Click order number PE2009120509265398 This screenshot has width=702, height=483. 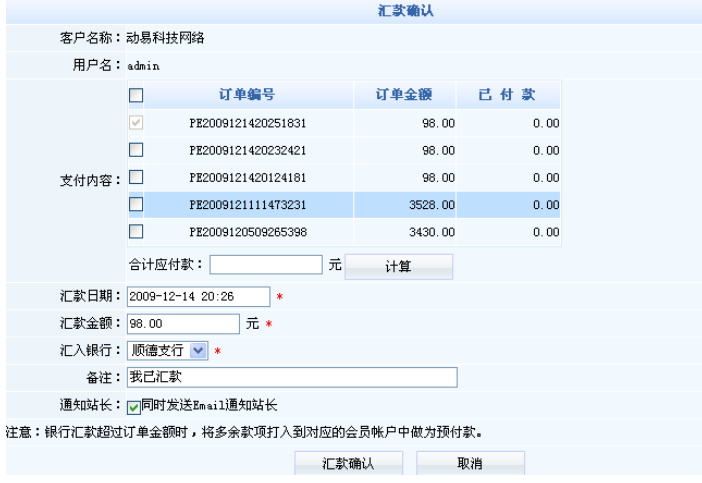(248, 232)
